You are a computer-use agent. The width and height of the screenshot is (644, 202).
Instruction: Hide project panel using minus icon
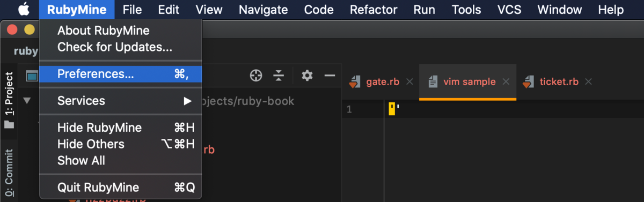pyautogui.click(x=330, y=76)
